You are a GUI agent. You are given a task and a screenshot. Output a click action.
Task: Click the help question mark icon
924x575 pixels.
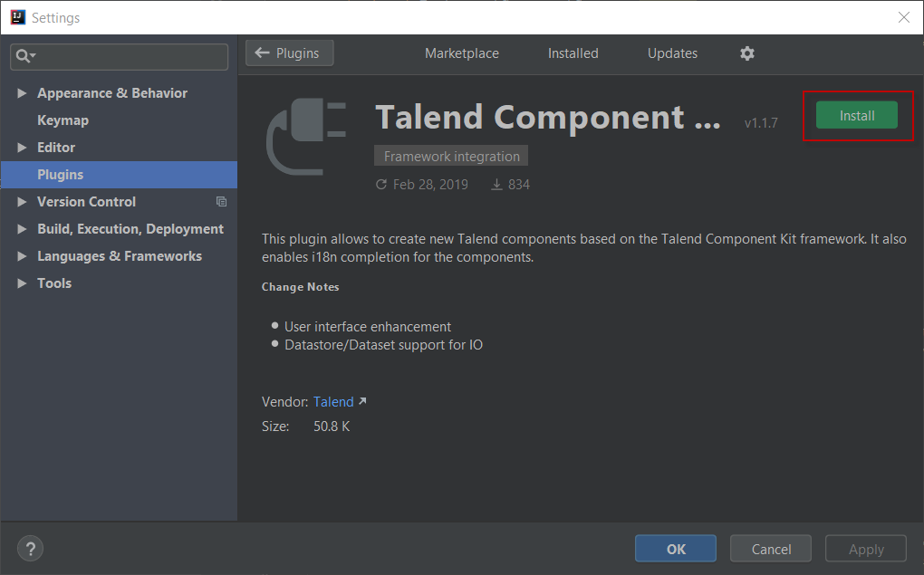(30, 548)
